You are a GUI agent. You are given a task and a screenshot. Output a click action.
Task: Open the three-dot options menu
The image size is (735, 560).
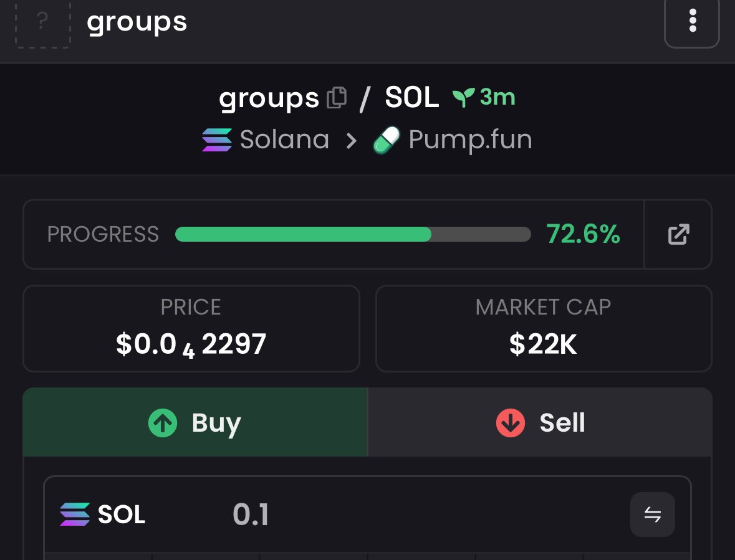(692, 22)
